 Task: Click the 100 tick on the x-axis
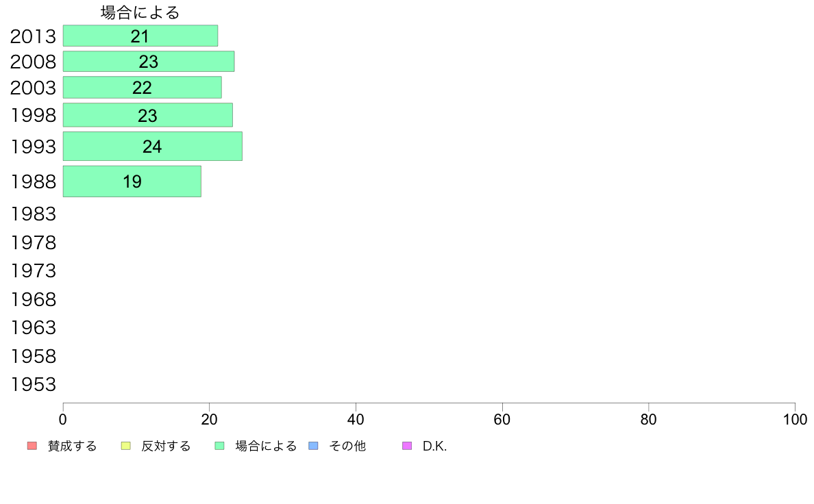pyautogui.click(x=795, y=419)
